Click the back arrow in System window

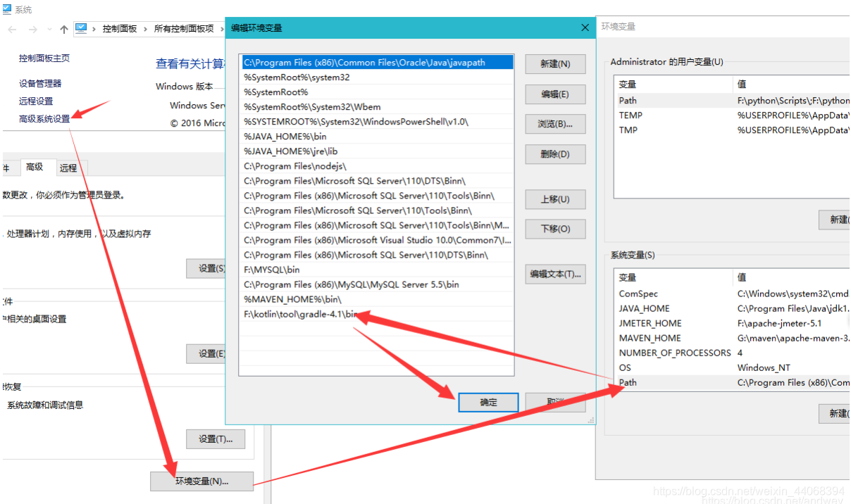point(13,29)
